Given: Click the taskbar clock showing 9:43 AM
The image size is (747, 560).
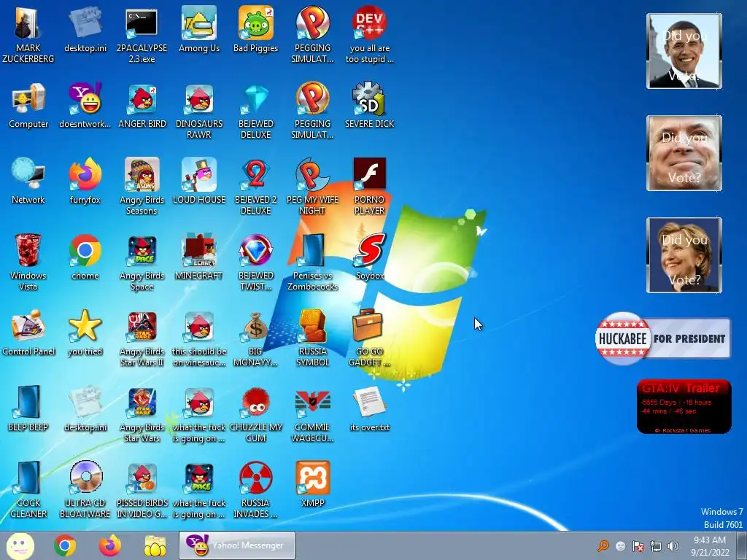Looking at the screenshot, I should (x=710, y=546).
